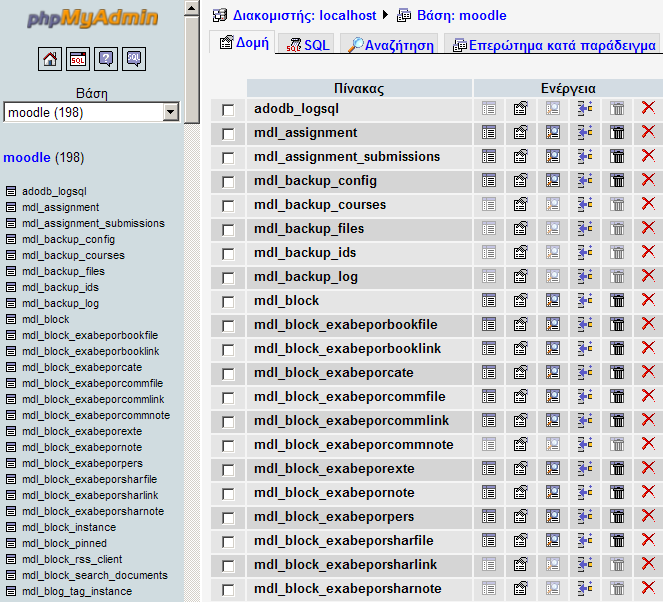Select mdl_block_instance in sidebar
Screen dimensions: 663x602
click(x=69, y=527)
